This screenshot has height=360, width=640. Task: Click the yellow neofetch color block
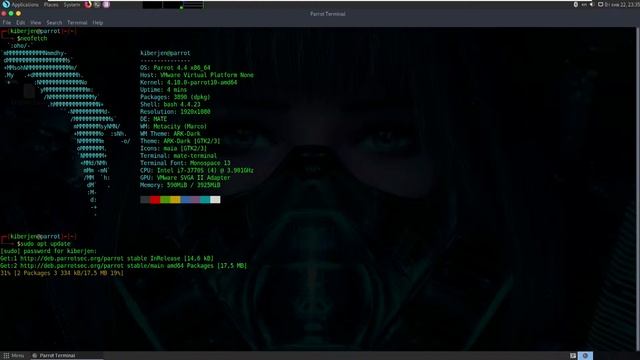(x=175, y=200)
